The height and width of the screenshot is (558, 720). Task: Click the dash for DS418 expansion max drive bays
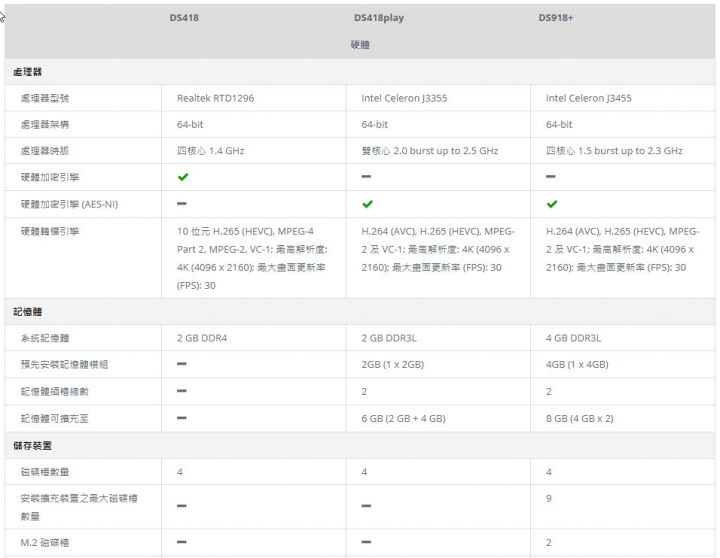(x=182, y=506)
